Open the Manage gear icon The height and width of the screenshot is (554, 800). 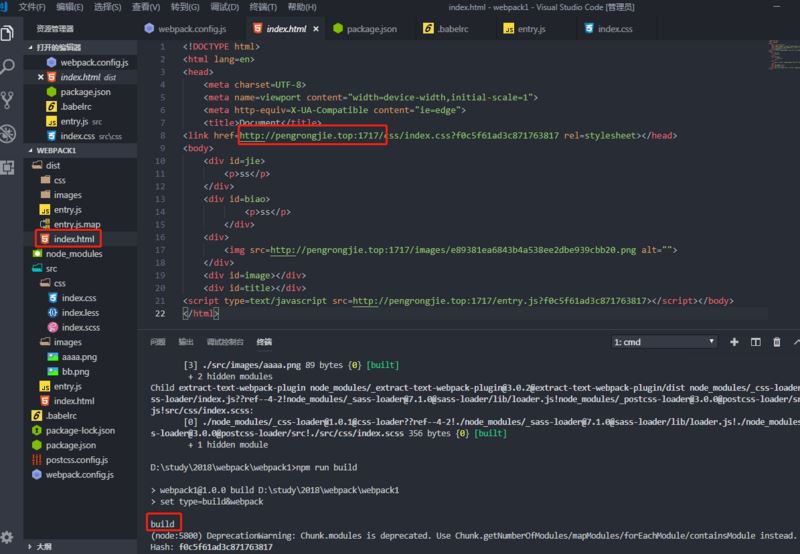click(7, 537)
